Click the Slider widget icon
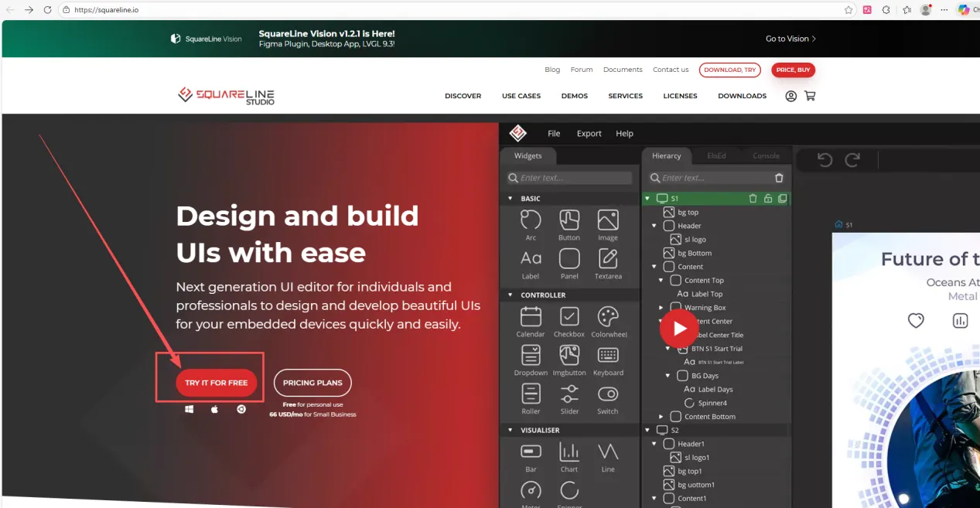This screenshot has width=980, height=508. click(x=569, y=394)
